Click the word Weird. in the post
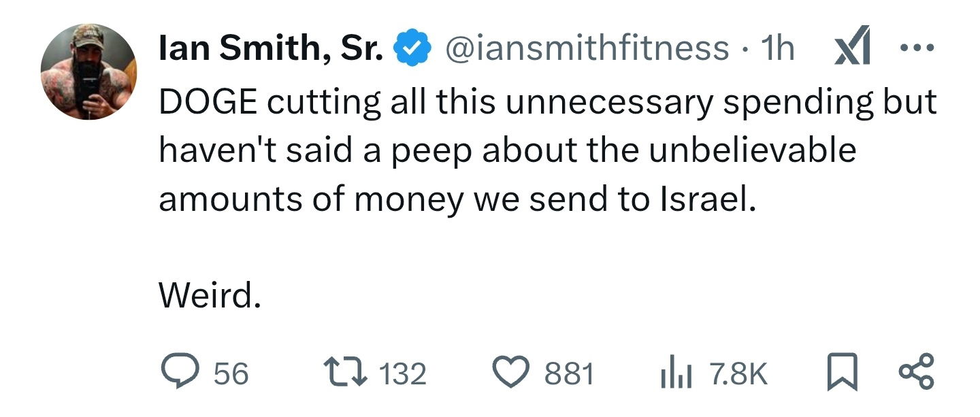This screenshot has height=417, width=980. pyautogui.click(x=210, y=295)
